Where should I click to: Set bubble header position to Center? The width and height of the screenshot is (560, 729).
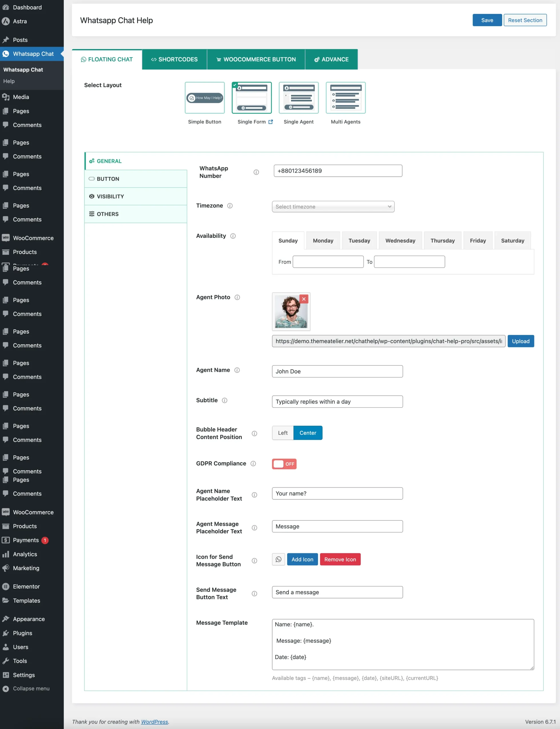(x=308, y=433)
